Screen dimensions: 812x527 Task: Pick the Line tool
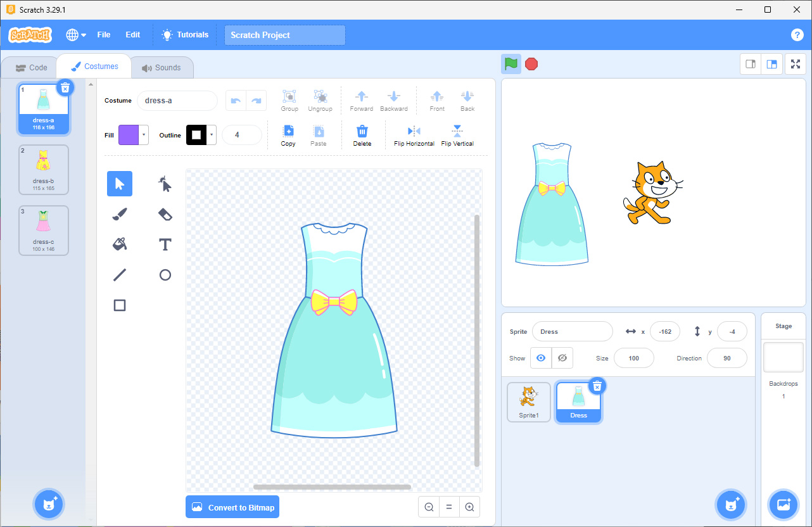click(120, 275)
